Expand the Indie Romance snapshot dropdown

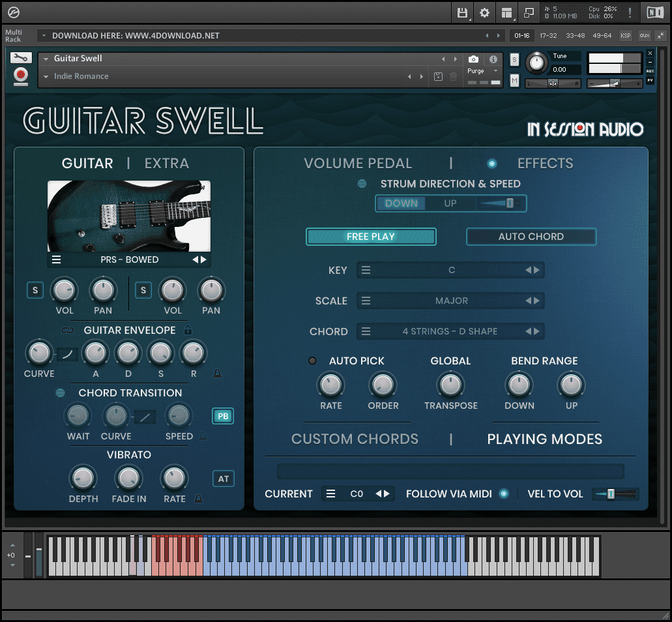pos(46,77)
